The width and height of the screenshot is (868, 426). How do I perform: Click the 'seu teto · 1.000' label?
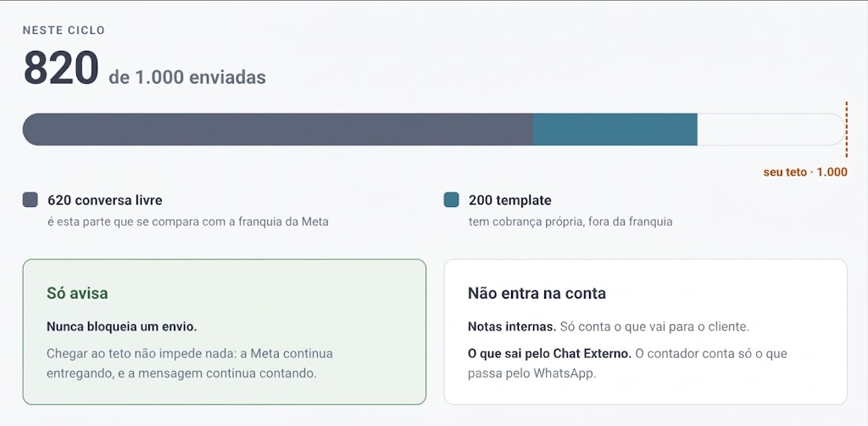point(805,171)
